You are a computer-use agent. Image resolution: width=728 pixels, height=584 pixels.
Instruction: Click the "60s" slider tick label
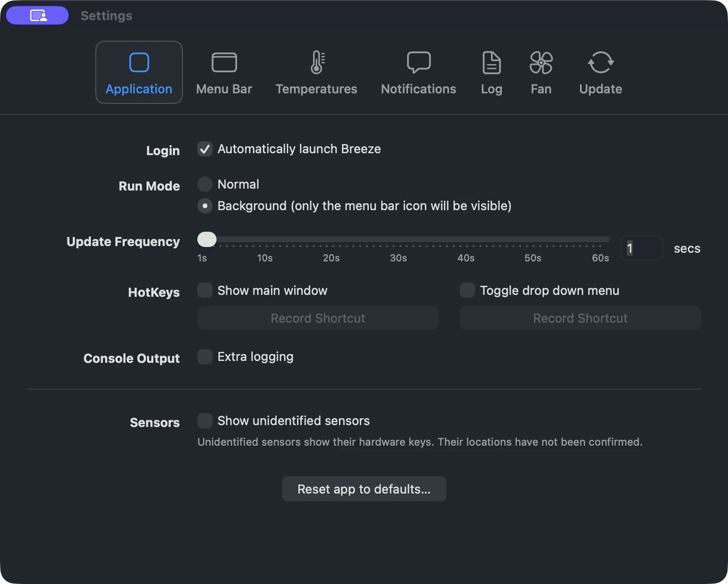(x=601, y=258)
